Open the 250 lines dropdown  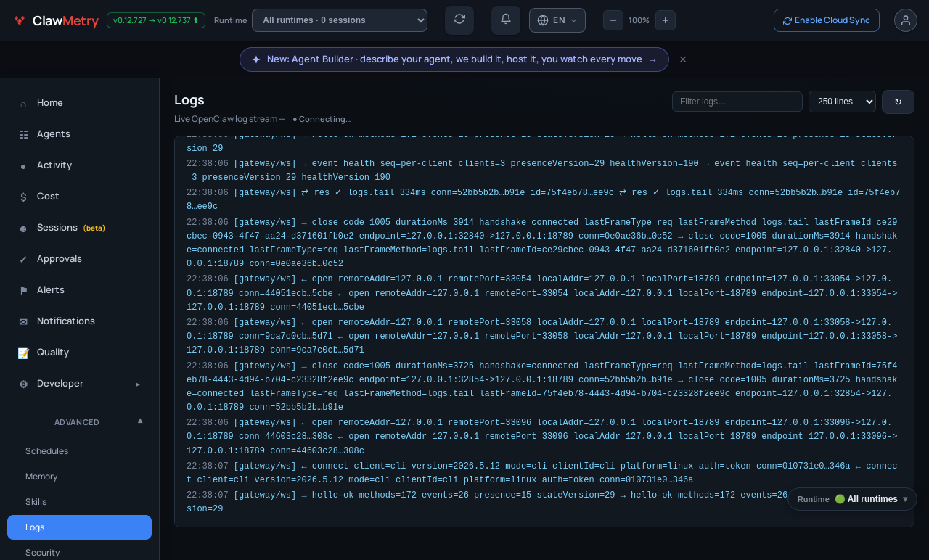coord(842,102)
